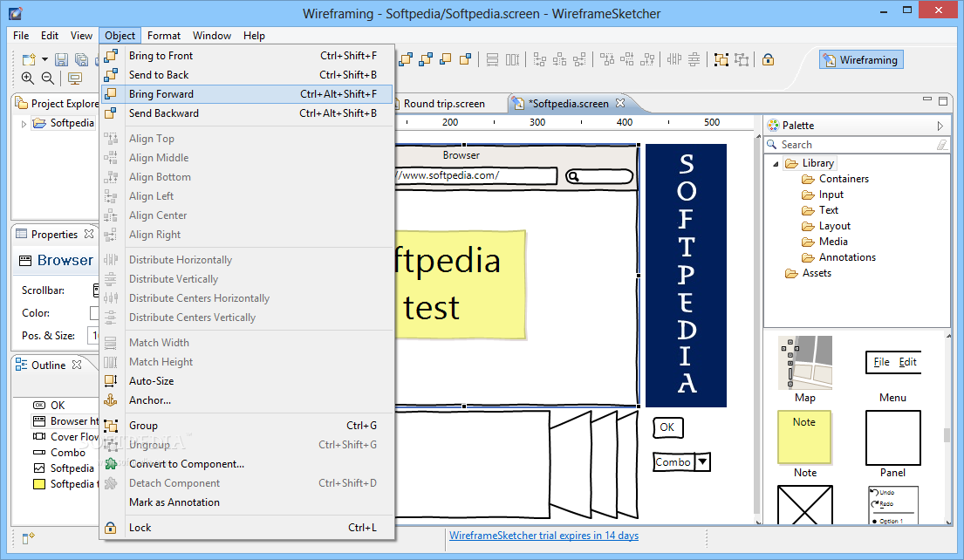Image resolution: width=964 pixels, height=560 pixels.
Task: Select Bring Forward in Object menu
Action: click(247, 94)
